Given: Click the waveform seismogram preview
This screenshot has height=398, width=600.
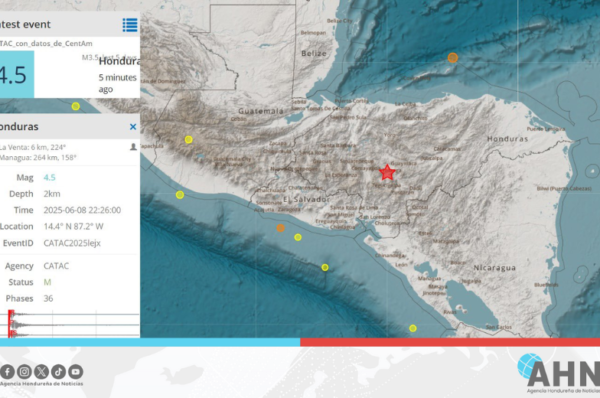Looking at the screenshot, I should (70, 324).
